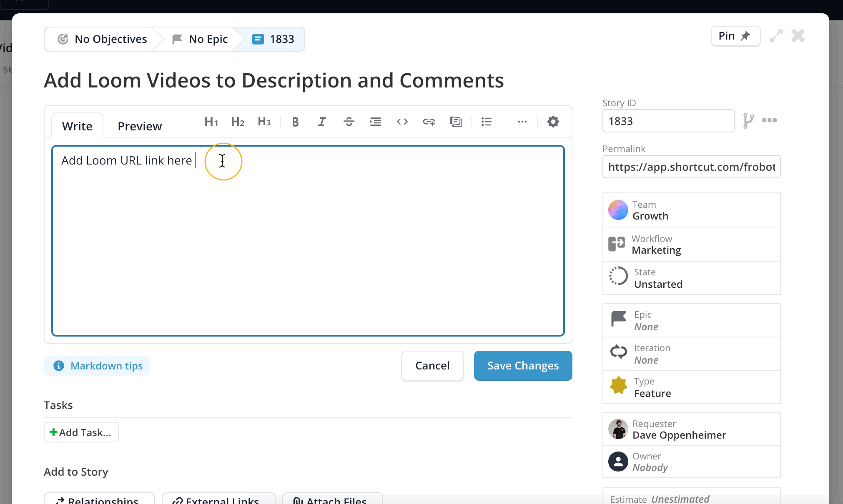This screenshot has width=843, height=504.
Task: Click the Growth team color icon
Action: [618, 210]
